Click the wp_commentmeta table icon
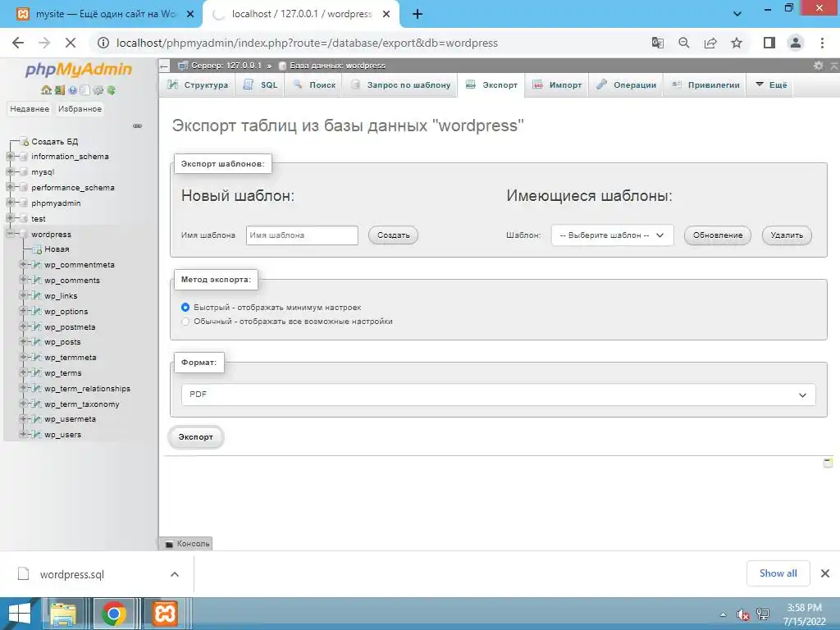The height and width of the screenshot is (630, 840). tap(37, 265)
